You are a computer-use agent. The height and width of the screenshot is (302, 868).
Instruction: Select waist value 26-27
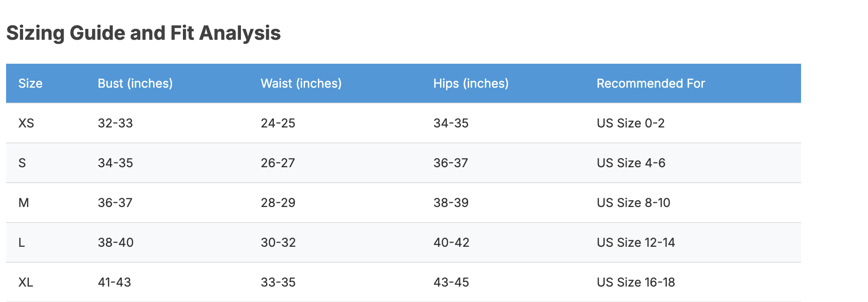(278, 163)
